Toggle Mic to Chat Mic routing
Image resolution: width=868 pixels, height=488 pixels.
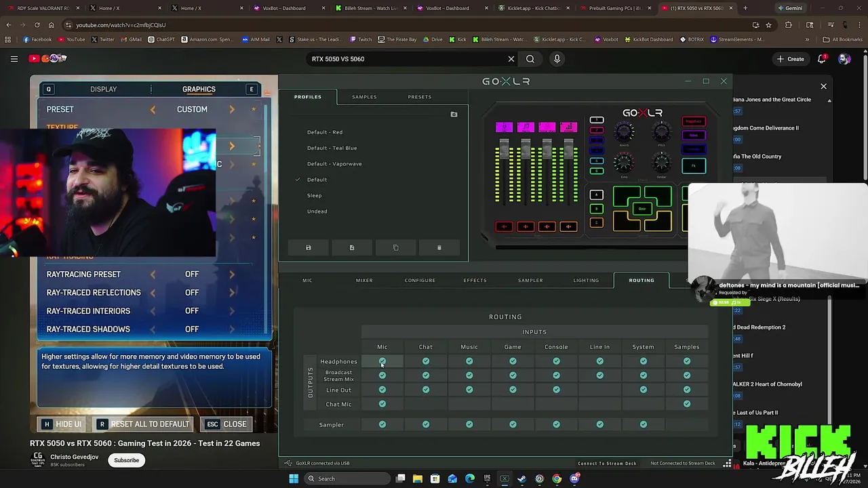[x=382, y=404]
